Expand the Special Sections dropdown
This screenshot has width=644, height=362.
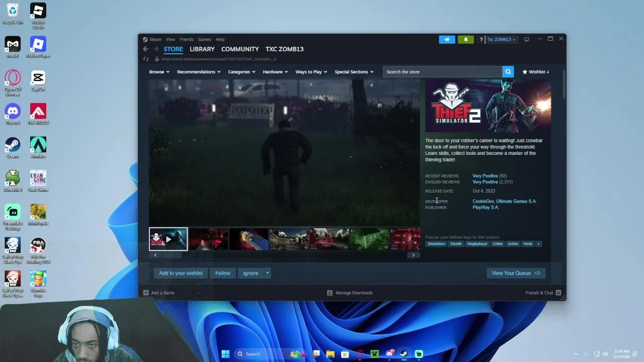tap(354, 72)
